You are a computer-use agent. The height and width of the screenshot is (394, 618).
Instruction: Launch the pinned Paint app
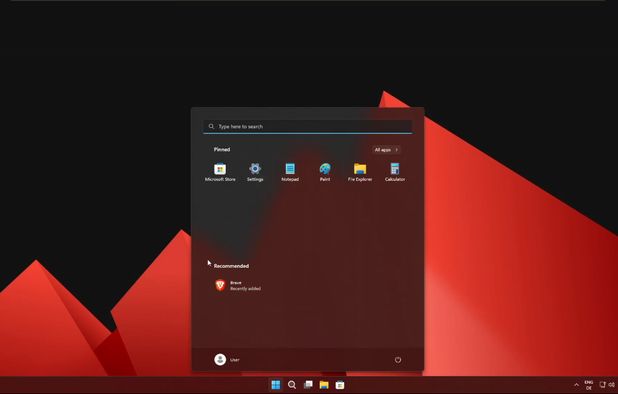(325, 172)
